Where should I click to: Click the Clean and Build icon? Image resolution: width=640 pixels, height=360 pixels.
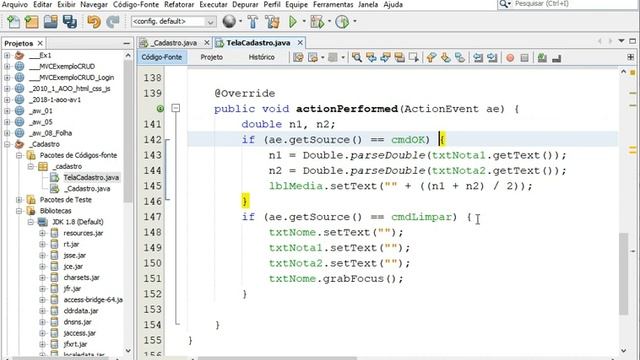[x=272, y=22]
